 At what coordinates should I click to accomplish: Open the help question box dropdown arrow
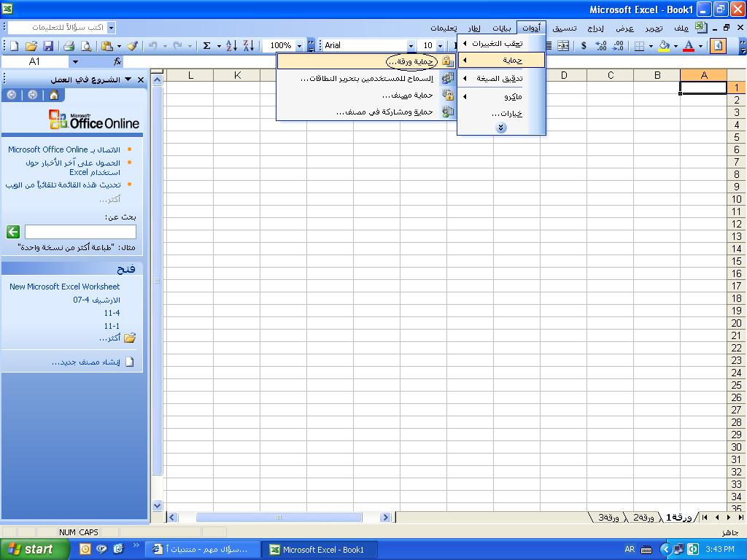[x=111, y=28]
